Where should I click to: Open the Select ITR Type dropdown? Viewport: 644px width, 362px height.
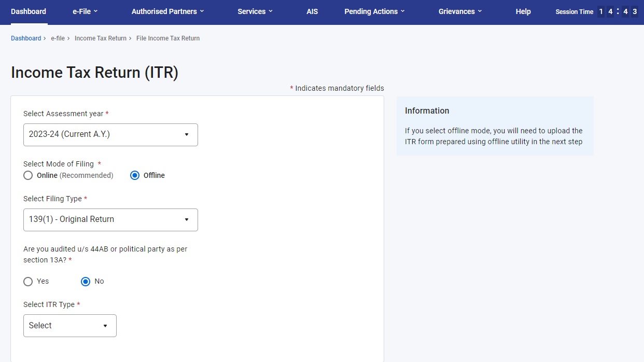pyautogui.click(x=69, y=325)
